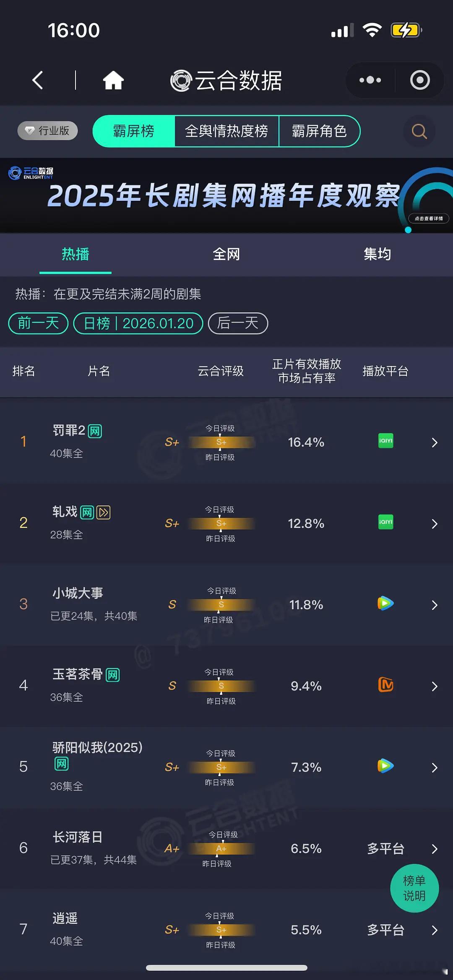Click the 后一天 button
Viewport: 453px width, 980px height.
(237, 323)
